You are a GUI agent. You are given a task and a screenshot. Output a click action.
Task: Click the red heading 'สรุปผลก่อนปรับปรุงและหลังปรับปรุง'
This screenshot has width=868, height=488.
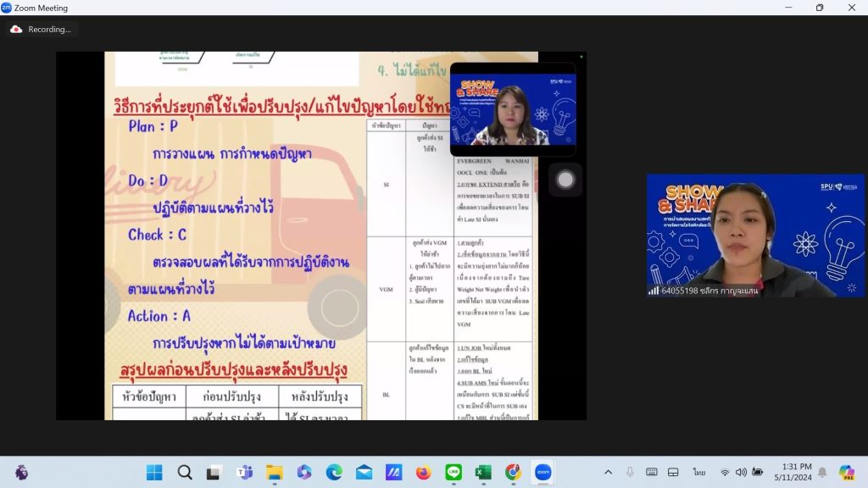pos(233,370)
